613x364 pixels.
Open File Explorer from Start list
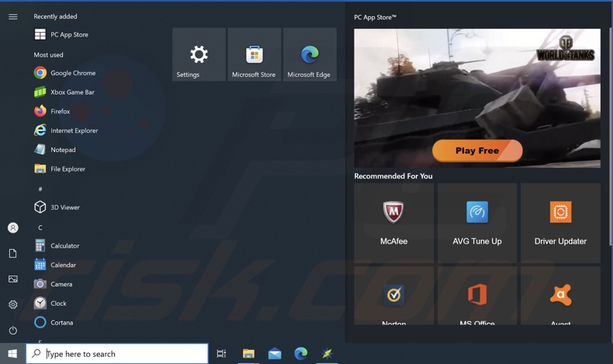(x=60, y=168)
